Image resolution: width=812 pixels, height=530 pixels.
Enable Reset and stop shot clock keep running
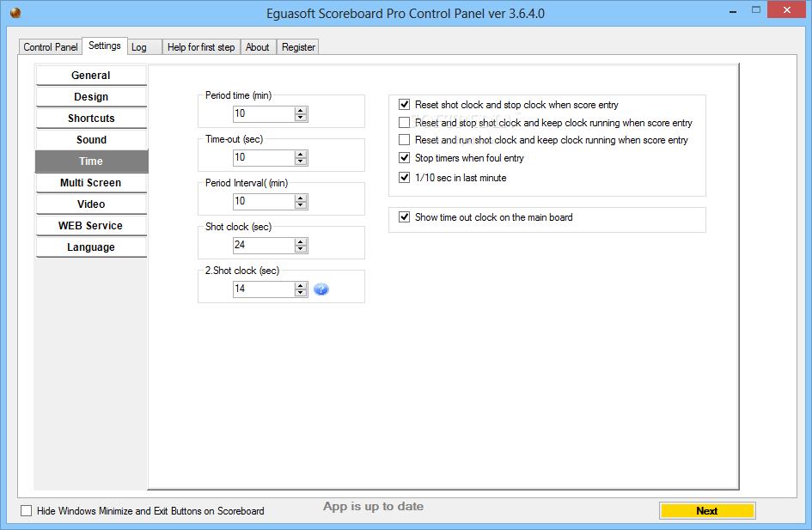click(405, 123)
